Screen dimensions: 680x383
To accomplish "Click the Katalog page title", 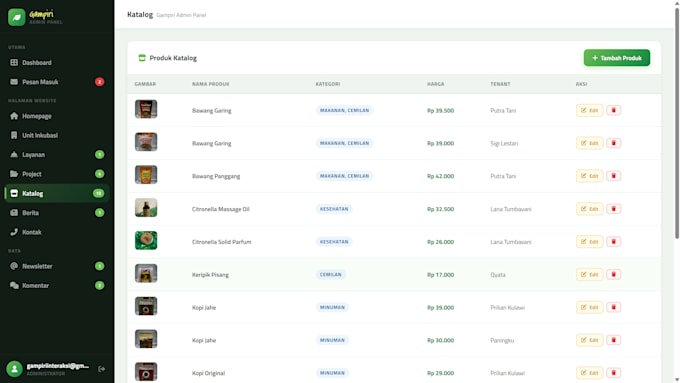I will click(140, 14).
